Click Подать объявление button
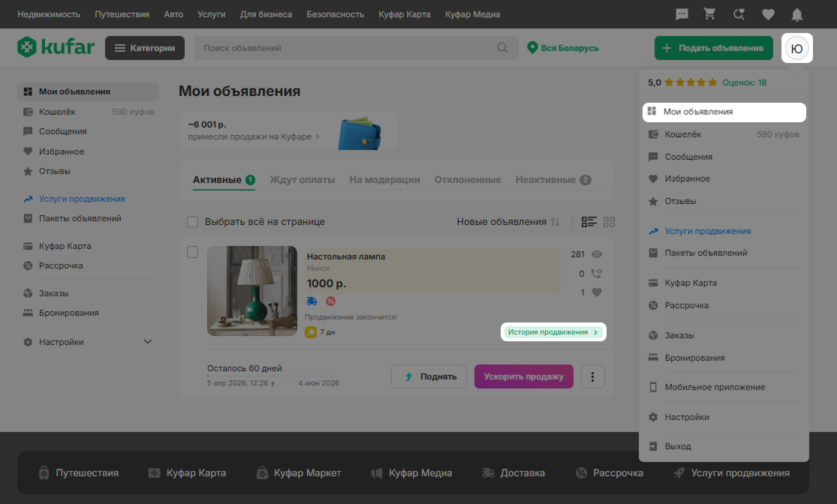This screenshot has height=504, width=837. [x=714, y=48]
